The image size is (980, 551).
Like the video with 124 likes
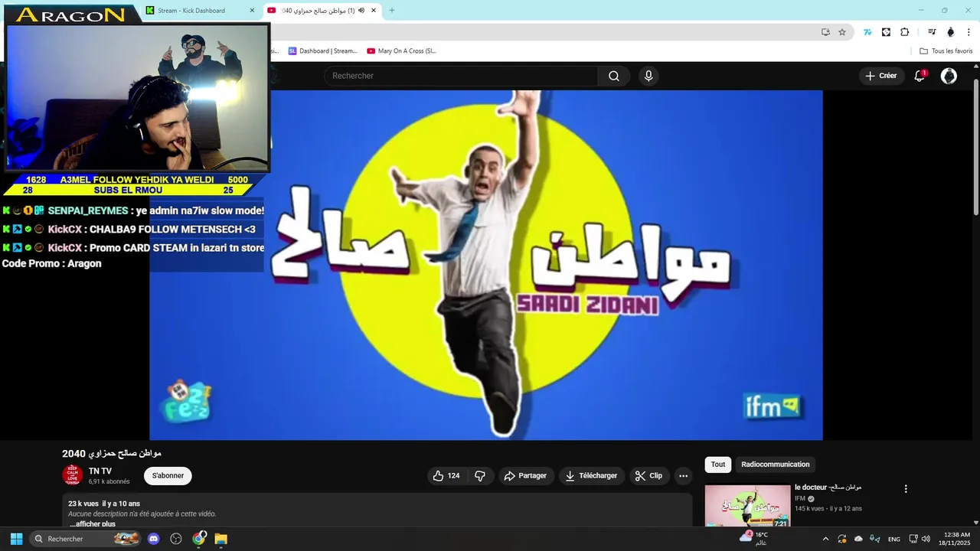click(446, 476)
